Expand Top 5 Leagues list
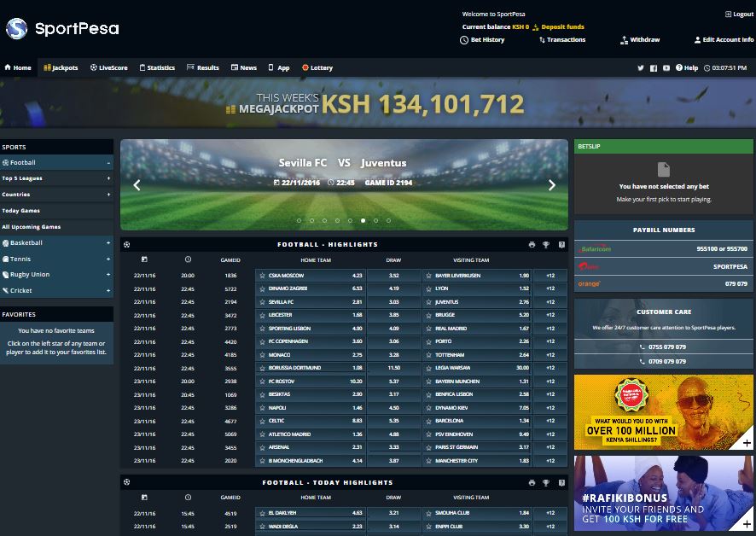Screen dimensions: 756x536 coord(108,178)
